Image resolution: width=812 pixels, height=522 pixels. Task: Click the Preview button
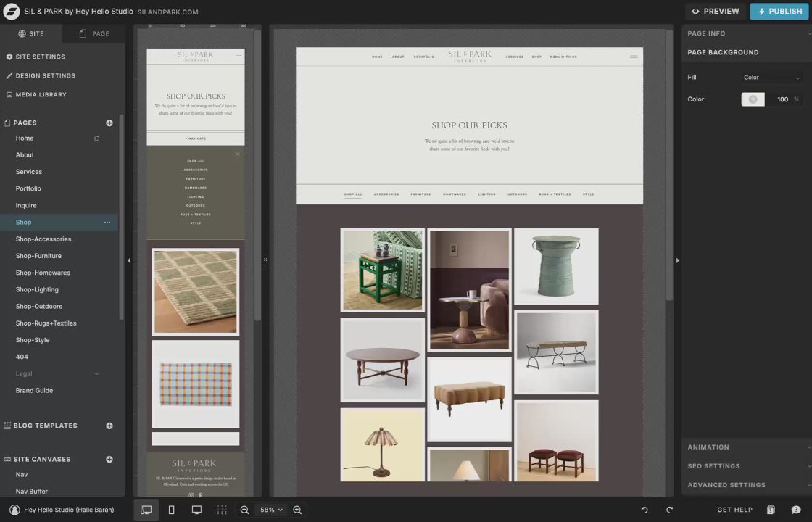coord(716,12)
